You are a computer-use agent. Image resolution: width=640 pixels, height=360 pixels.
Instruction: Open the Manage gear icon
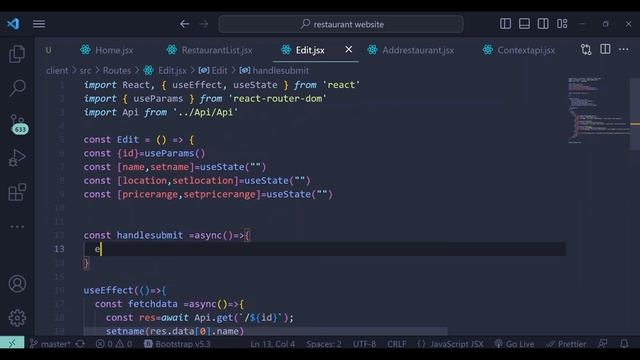(17, 318)
